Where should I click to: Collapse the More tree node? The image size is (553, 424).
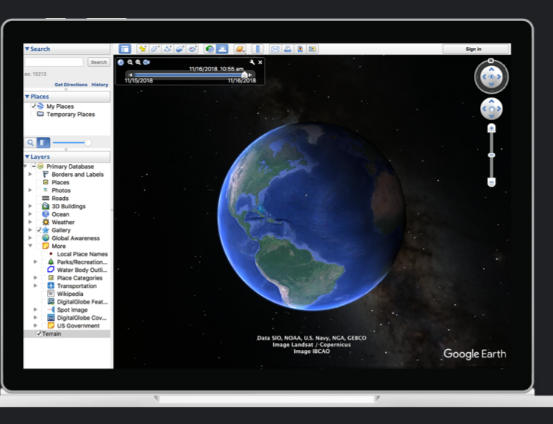[30, 246]
